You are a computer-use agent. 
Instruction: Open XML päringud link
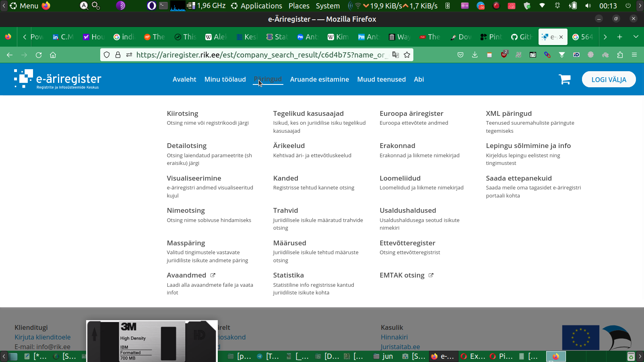tap(509, 113)
